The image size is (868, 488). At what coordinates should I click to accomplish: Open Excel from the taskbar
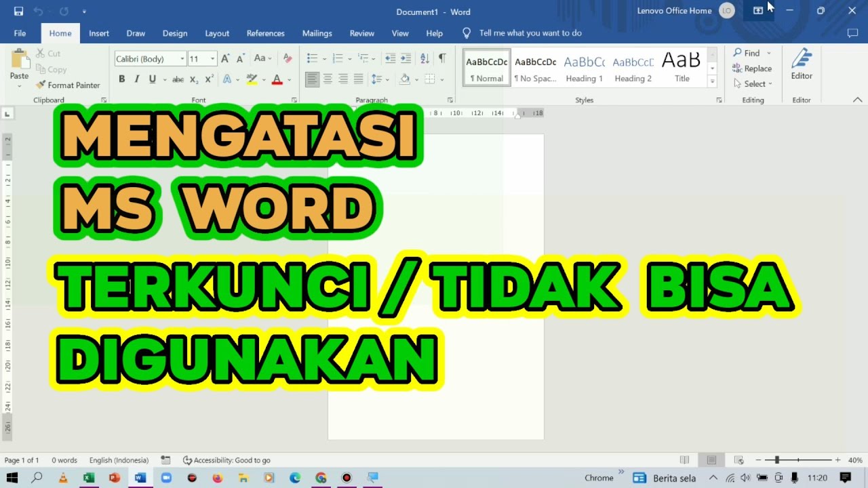click(x=88, y=478)
